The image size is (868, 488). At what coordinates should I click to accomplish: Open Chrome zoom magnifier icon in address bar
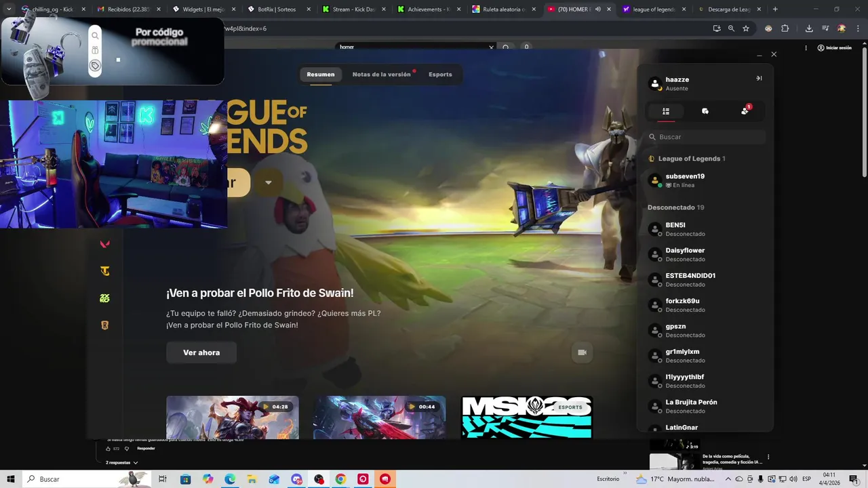point(731,28)
